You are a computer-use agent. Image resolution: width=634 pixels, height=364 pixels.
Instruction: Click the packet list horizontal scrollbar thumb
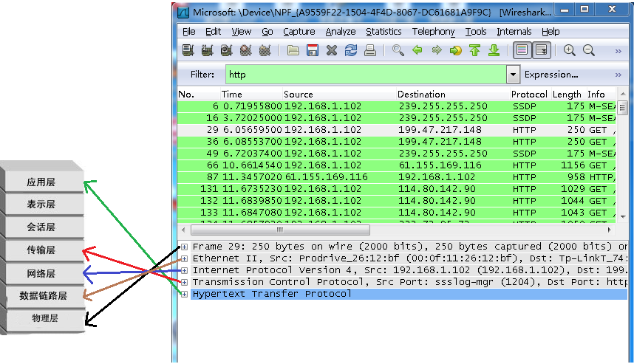[280, 230]
